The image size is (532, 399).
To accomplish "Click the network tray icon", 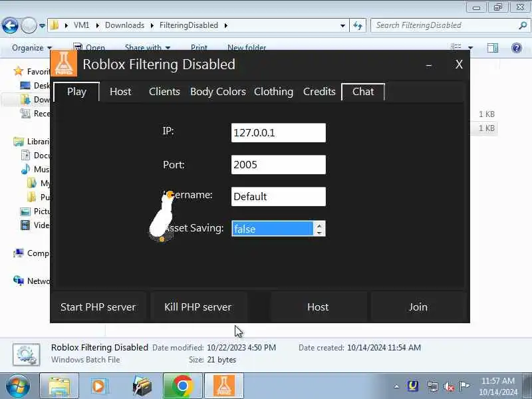I will tap(433, 386).
